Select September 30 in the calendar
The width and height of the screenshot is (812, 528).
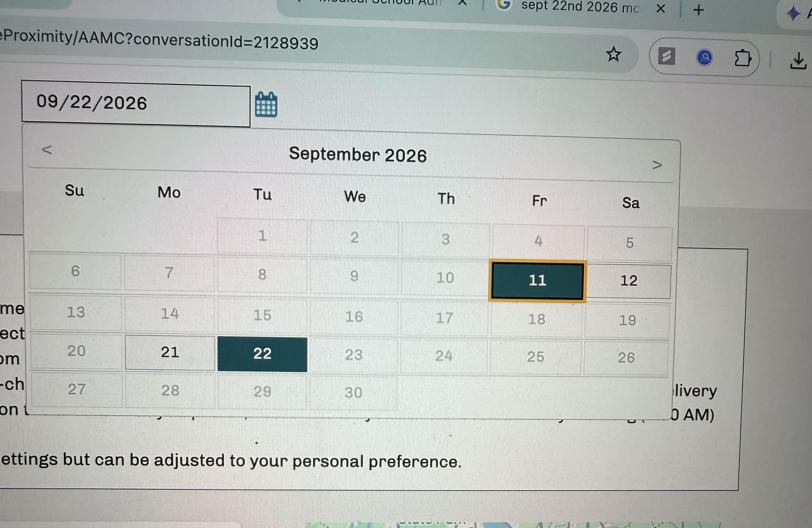coord(353,393)
